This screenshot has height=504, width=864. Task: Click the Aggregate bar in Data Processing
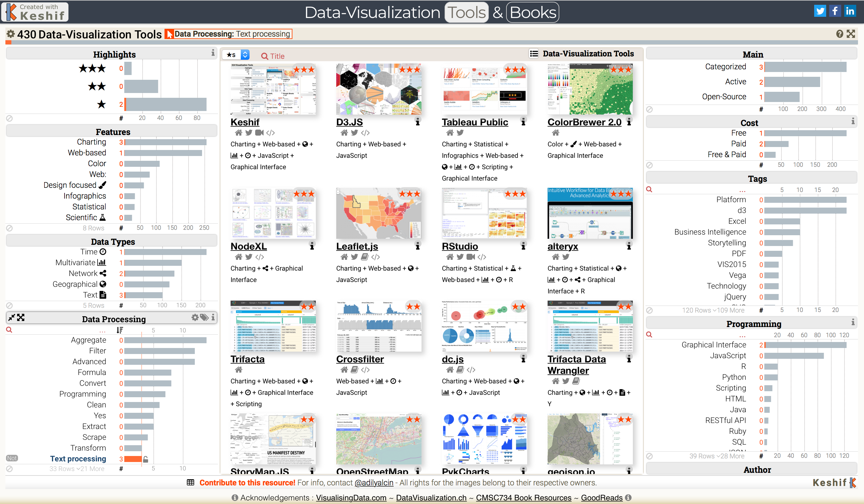click(x=165, y=340)
